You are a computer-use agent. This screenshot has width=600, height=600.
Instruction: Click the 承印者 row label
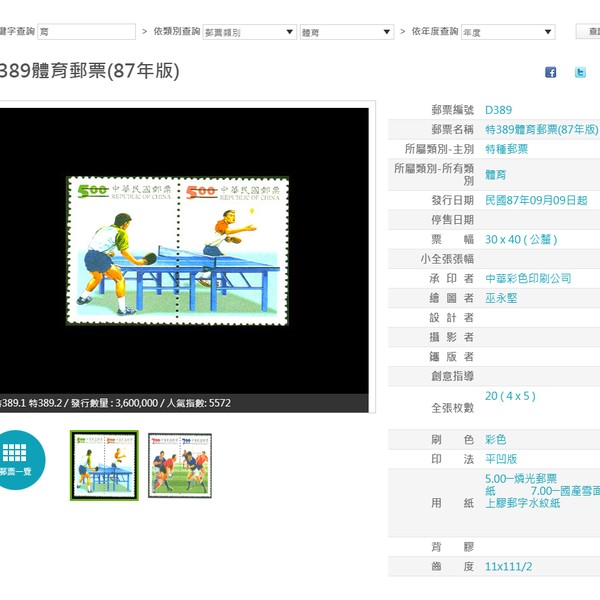pos(452,279)
